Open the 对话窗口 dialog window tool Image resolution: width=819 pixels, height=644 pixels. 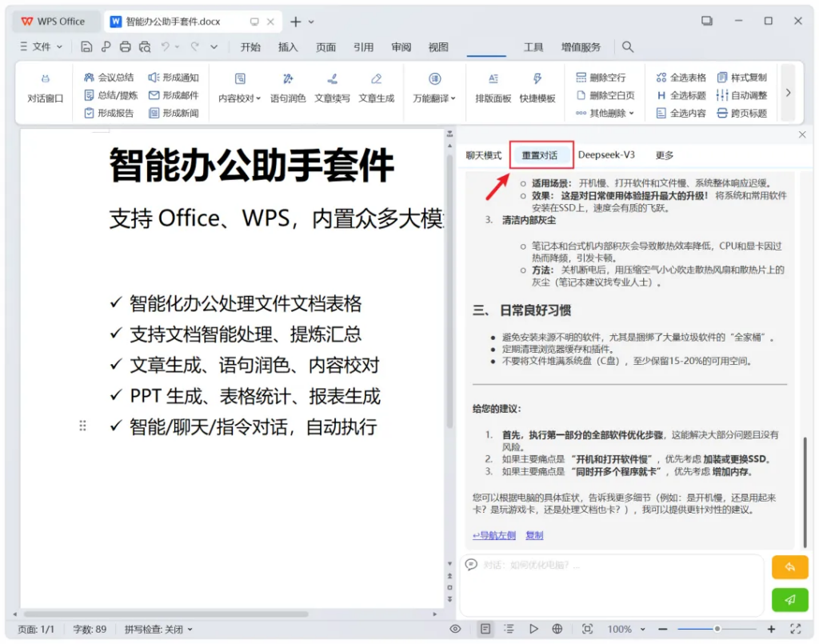45,88
